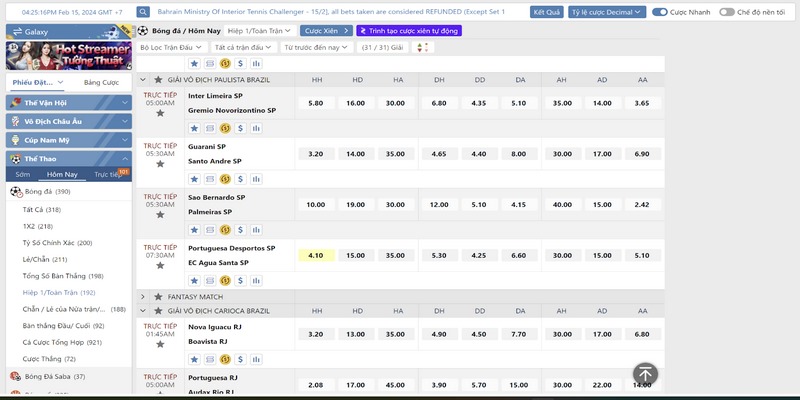Viewport: 800px width, 400px height.
Task: Collapse the Carioca Brazil league section chevron
Action: coord(143,311)
